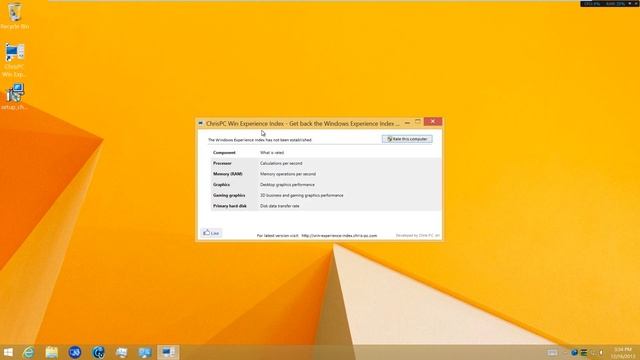Select the 'Gaming graphics' row label

(229, 195)
